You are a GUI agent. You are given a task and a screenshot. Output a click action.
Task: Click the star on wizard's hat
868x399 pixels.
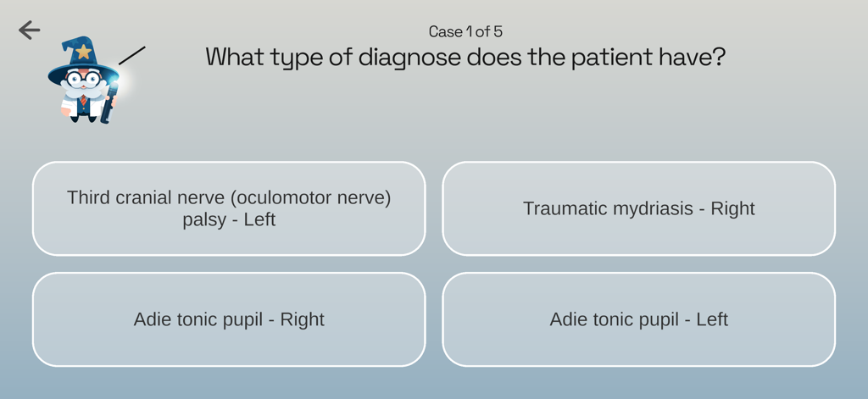(x=84, y=52)
